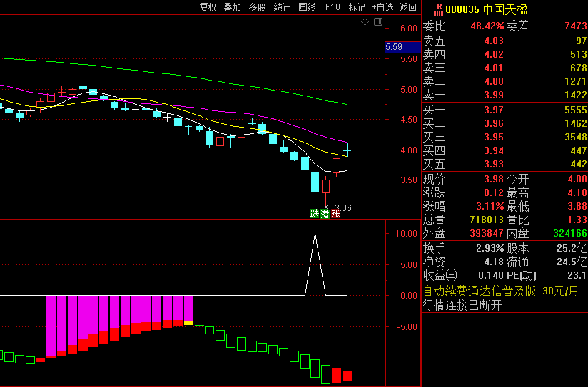The image size is (588, 387).
Task: Click the R 1000 badge icon
Action: point(439,10)
